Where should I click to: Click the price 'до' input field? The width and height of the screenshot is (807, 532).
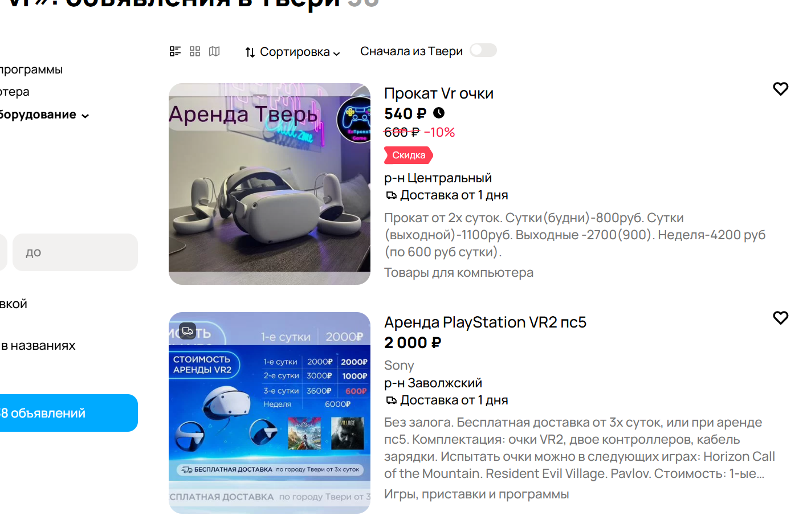pos(75,252)
